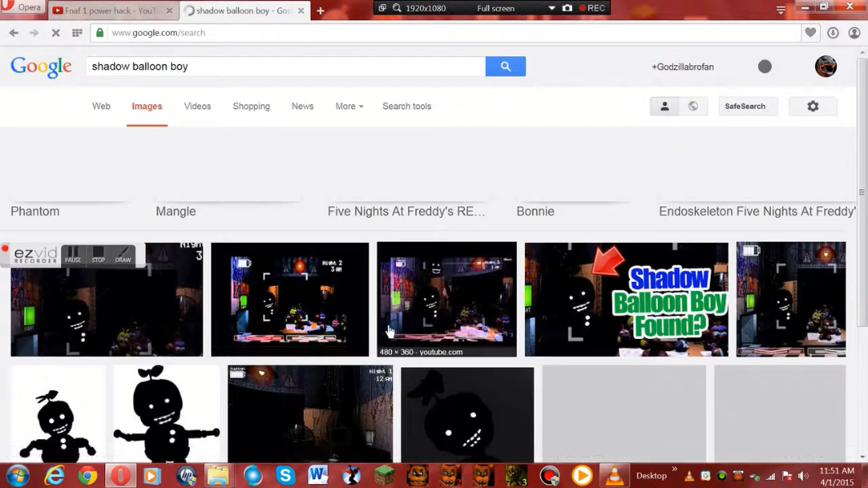Image resolution: width=868 pixels, height=488 pixels.
Task: Switch to global results globe icon
Action: 693,107
